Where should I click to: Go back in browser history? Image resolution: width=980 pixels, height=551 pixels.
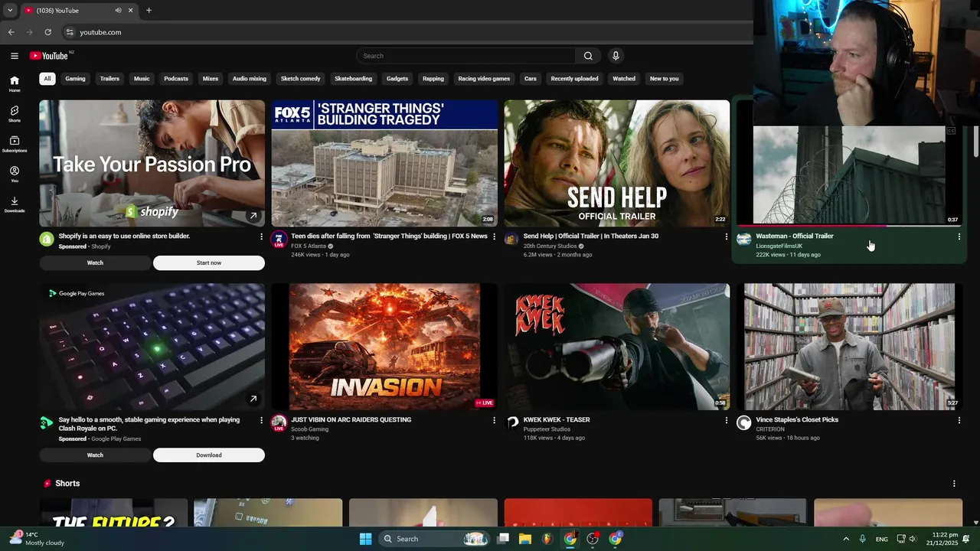[11, 32]
